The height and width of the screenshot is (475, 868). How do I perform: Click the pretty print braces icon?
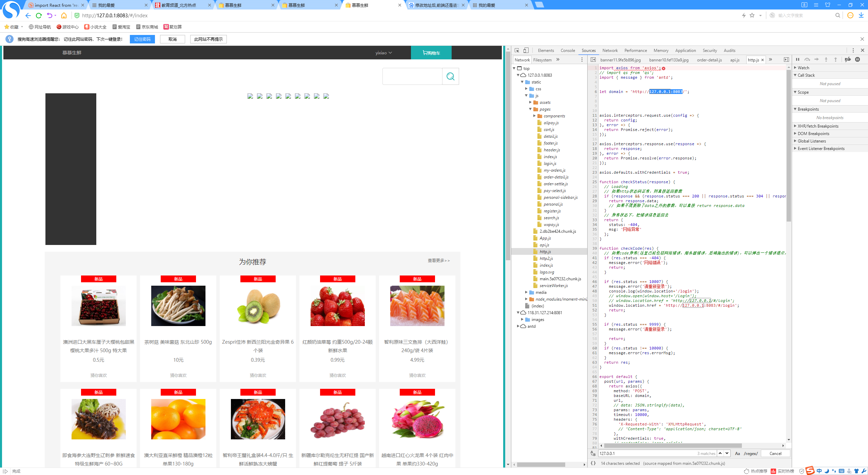[x=593, y=463]
